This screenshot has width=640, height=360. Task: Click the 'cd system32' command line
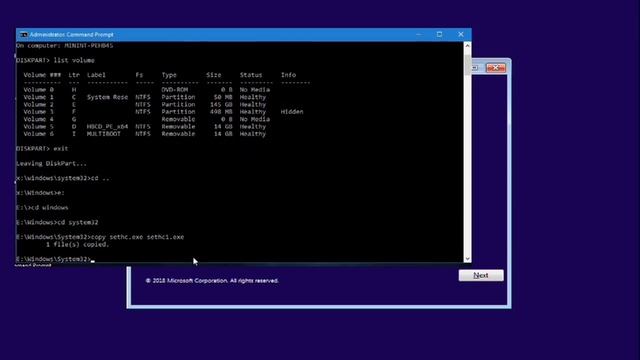click(x=57, y=222)
